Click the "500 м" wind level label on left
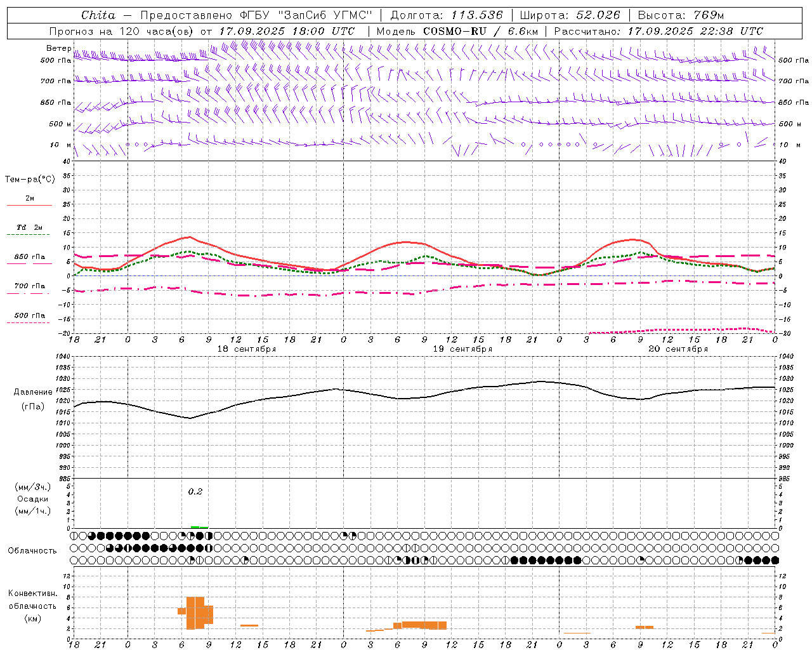 tap(60, 124)
